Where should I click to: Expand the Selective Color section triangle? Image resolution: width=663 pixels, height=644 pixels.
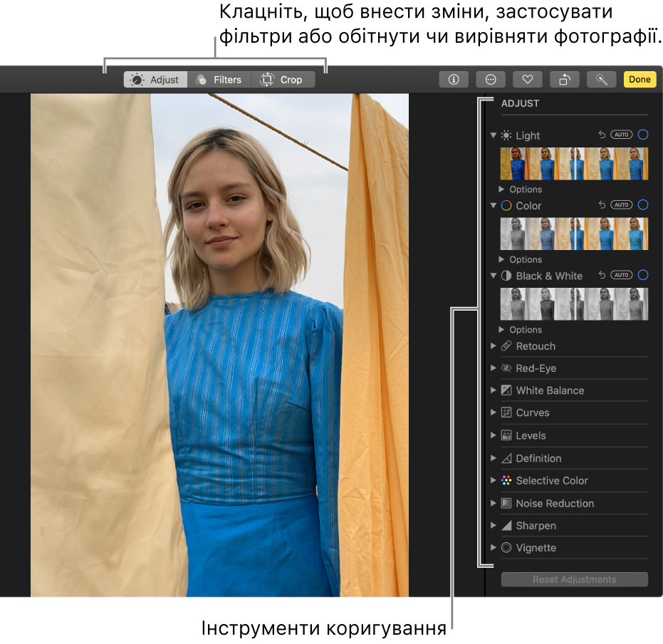[493, 480]
